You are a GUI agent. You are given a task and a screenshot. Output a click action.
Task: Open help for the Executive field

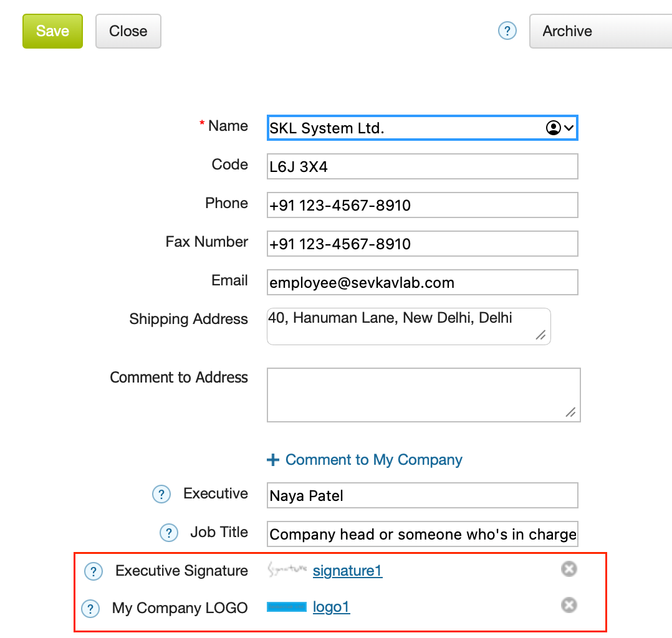coord(161,494)
